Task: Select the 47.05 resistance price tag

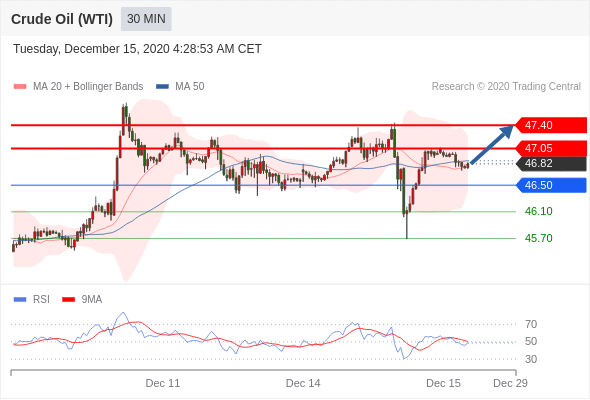Action: (550, 148)
